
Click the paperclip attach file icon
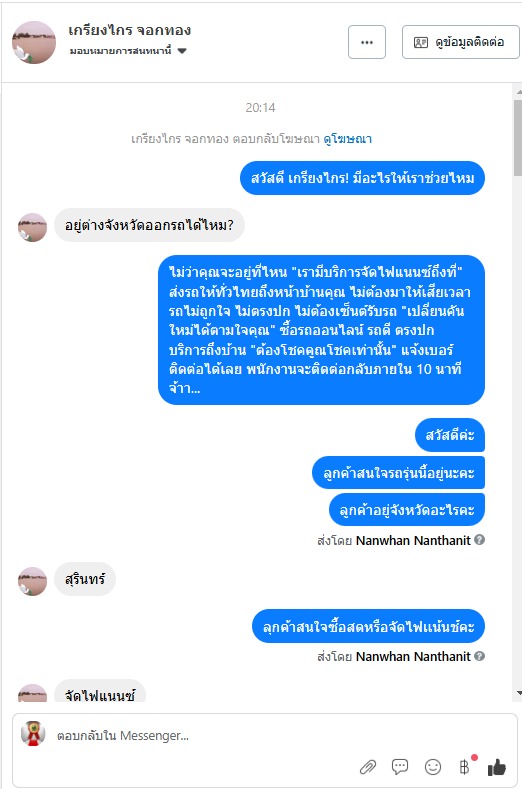[368, 767]
